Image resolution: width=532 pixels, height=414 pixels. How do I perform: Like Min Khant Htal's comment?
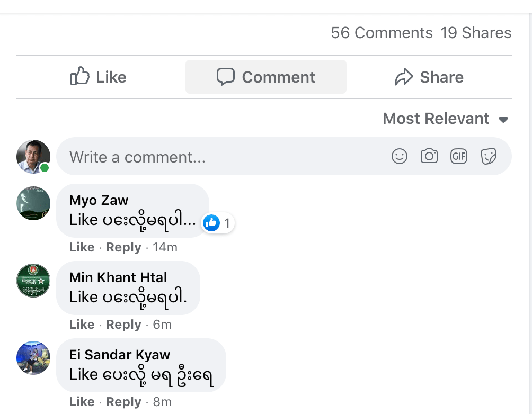coord(82,325)
